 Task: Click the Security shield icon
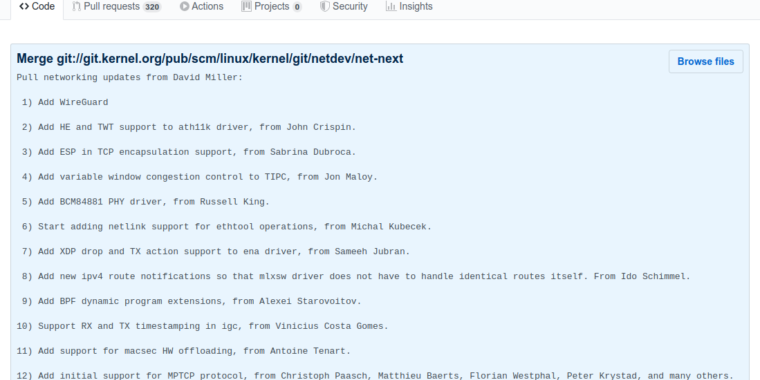(325, 6)
